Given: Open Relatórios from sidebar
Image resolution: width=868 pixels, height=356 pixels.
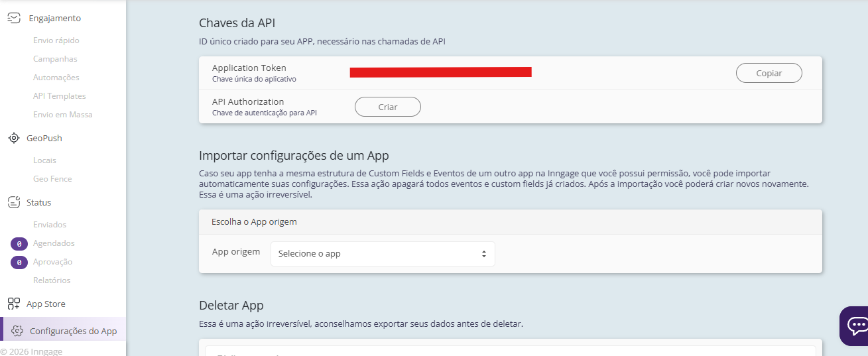Looking at the screenshot, I should pos(52,280).
